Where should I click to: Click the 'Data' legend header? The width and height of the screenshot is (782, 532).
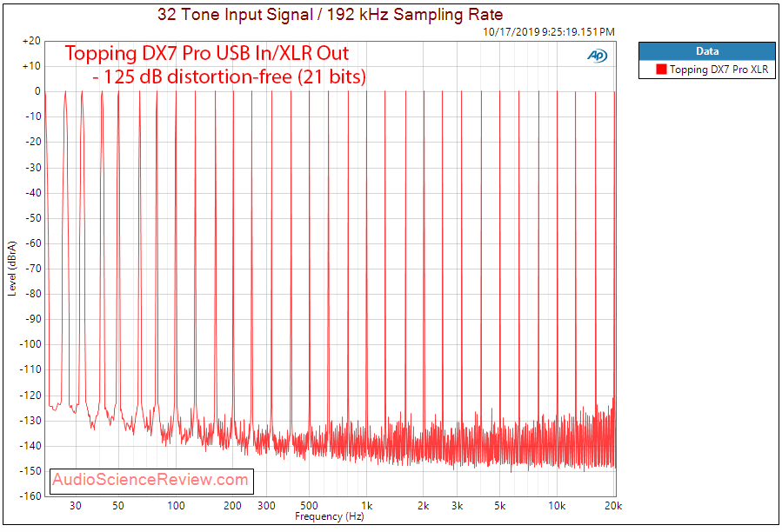(x=707, y=51)
